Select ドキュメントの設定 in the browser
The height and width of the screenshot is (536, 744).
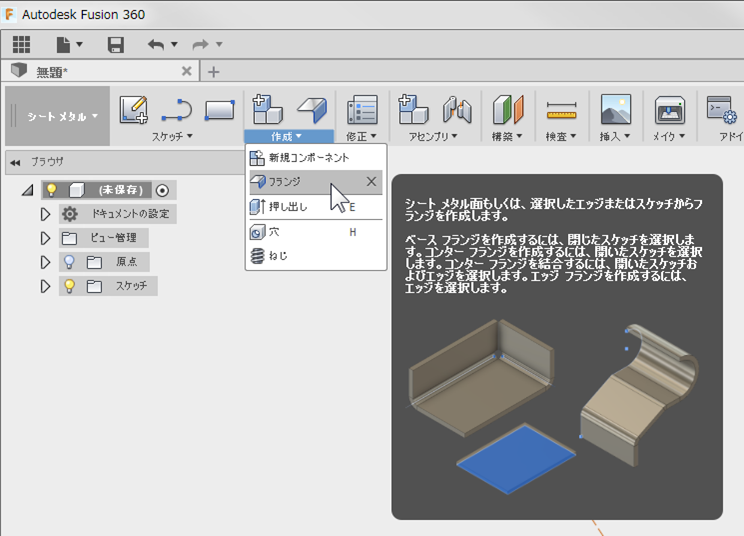[x=130, y=214]
